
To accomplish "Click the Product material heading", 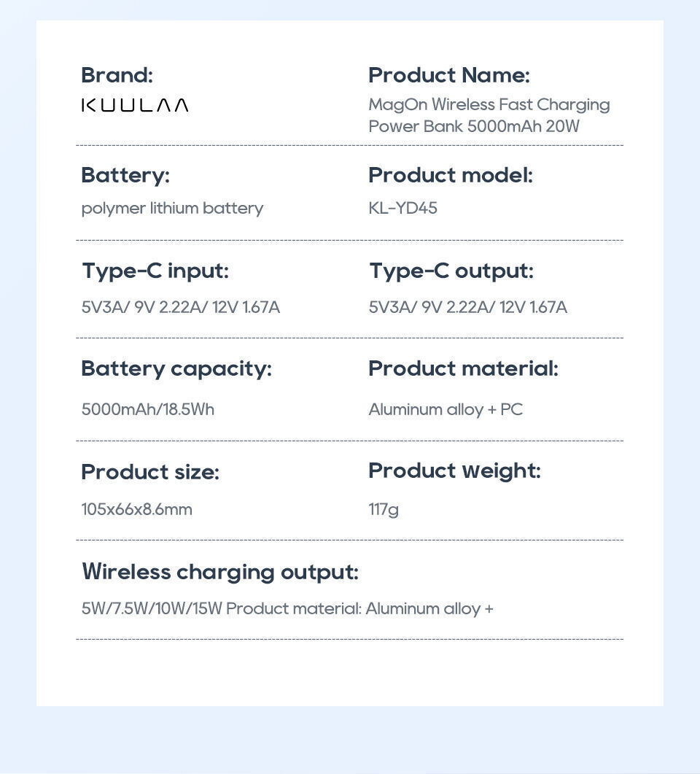I will coord(463,368).
